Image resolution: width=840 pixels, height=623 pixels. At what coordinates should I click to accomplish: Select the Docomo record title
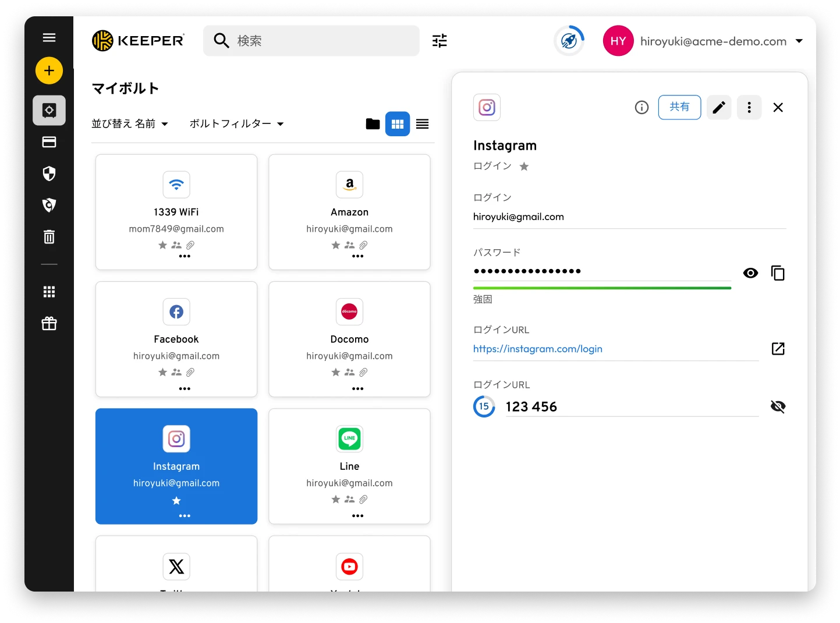coord(349,339)
